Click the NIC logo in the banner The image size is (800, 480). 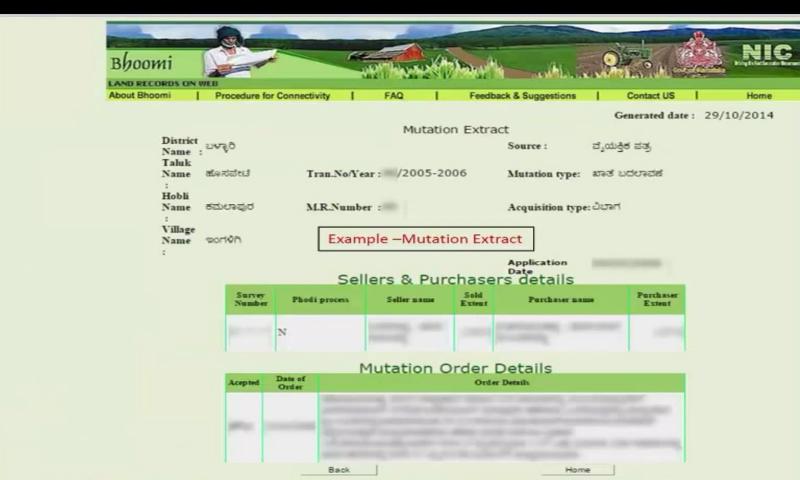coord(766,53)
